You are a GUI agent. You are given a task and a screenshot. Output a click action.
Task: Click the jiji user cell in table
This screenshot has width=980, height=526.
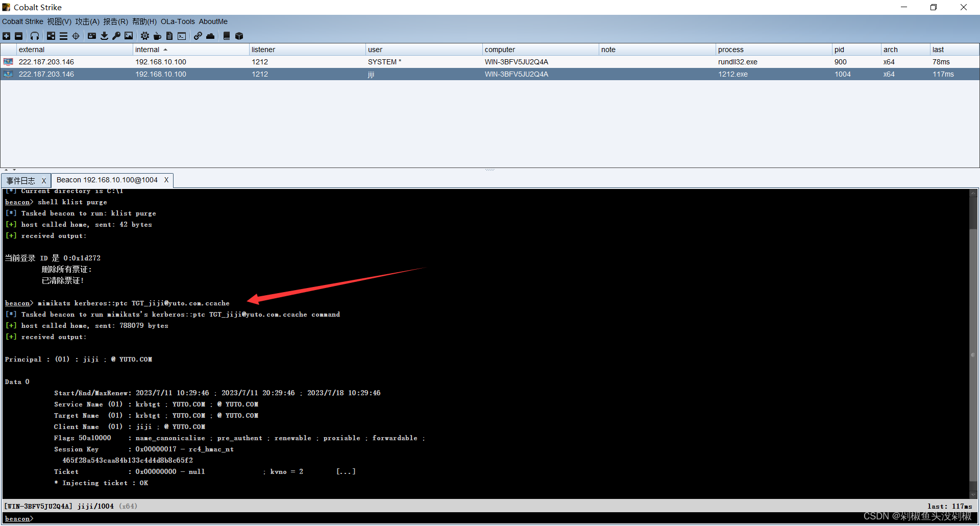(x=424, y=74)
